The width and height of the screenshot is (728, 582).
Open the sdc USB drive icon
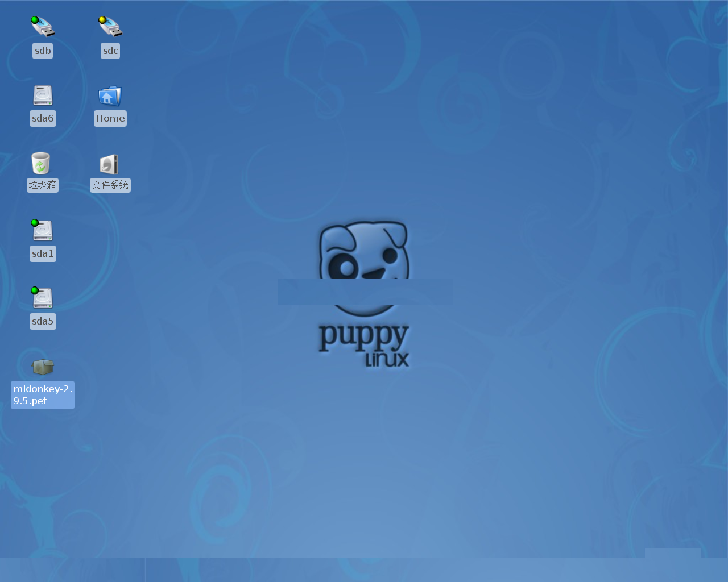(110, 27)
